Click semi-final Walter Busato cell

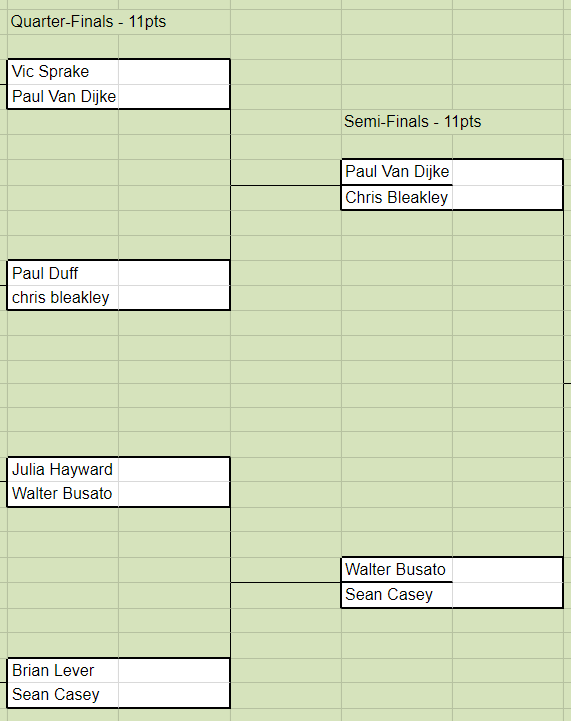point(397,570)
